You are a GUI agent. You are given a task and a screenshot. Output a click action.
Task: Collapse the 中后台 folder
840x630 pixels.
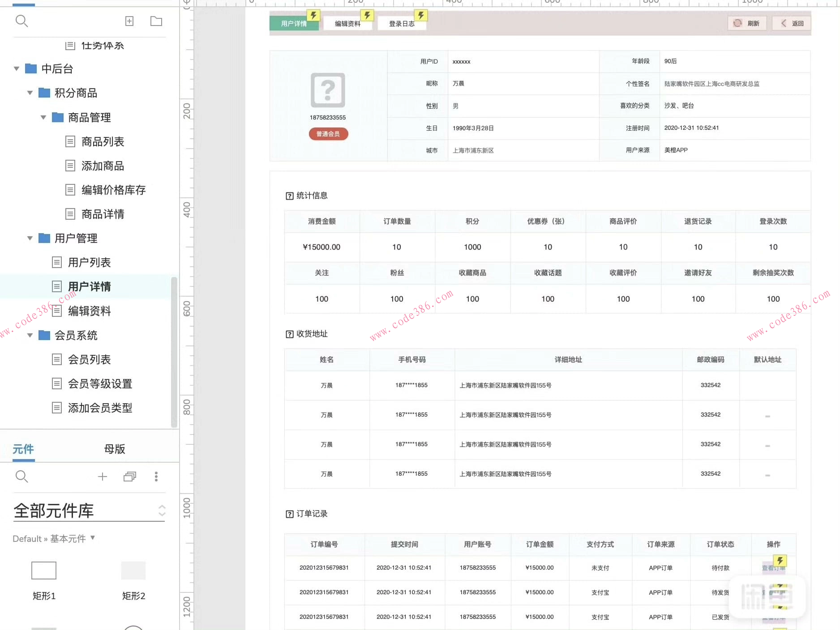17,69
